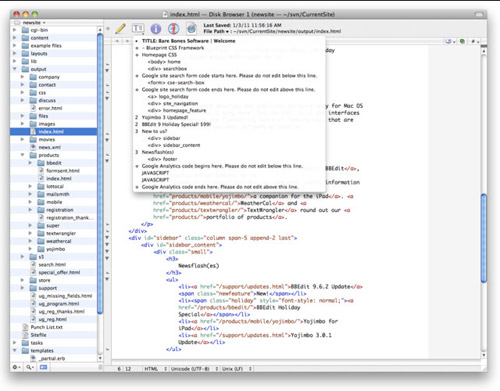Screen dimensions: 500x391
Task: Open the Text Options toolbar icon
Action: pyautogui.click(x=138, y=29)
